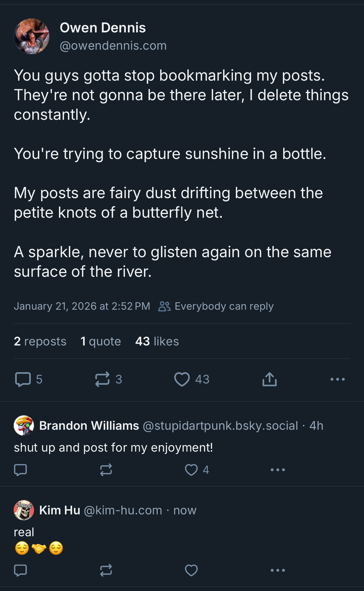
Task: Repost Owen Dennis's main post
Action: click(x=102, y=379)
